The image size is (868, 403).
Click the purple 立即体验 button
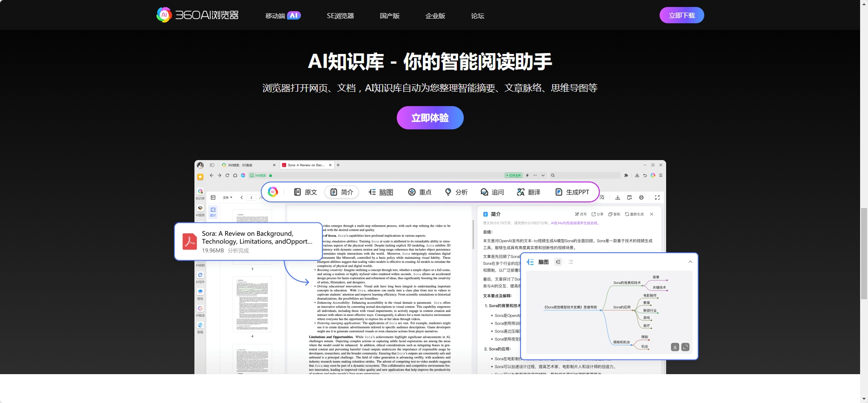click(x=430, y=118)
